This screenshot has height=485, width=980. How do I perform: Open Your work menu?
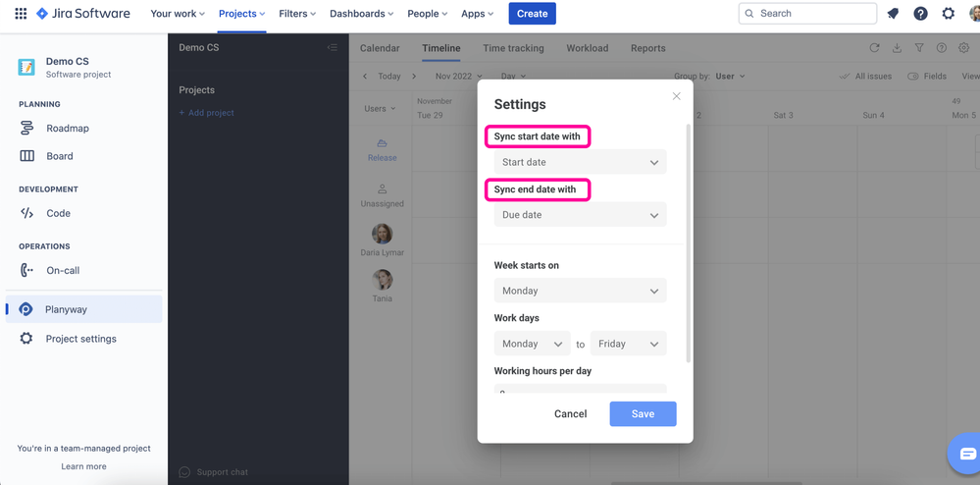[x=178, y=13]
